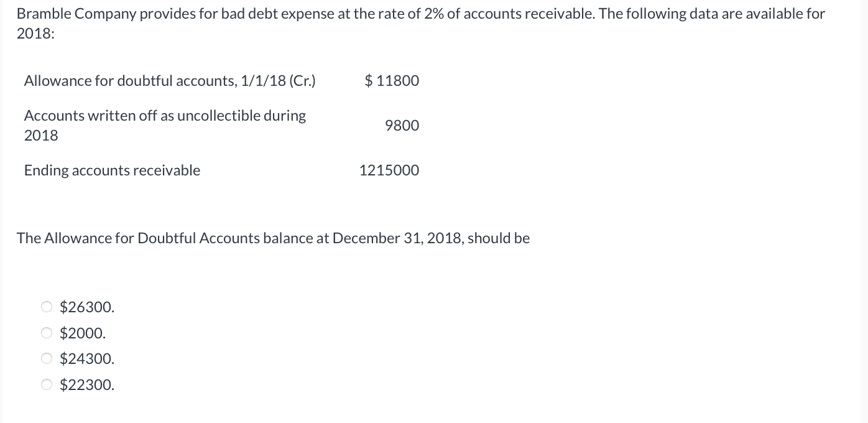Image resolution: width=868 pixels, height=423 pixels.
Task: Click the accounts written off row
Action: 165,124
